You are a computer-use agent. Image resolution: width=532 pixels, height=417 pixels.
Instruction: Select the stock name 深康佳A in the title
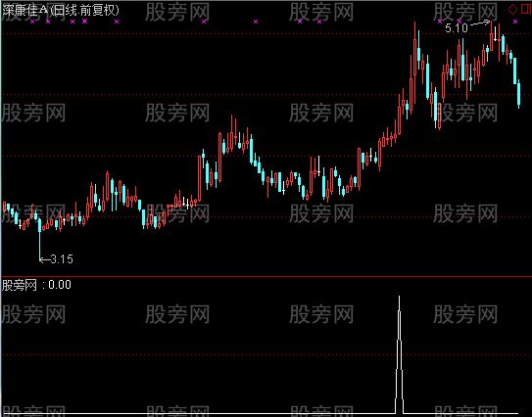[x=25, y=10]
